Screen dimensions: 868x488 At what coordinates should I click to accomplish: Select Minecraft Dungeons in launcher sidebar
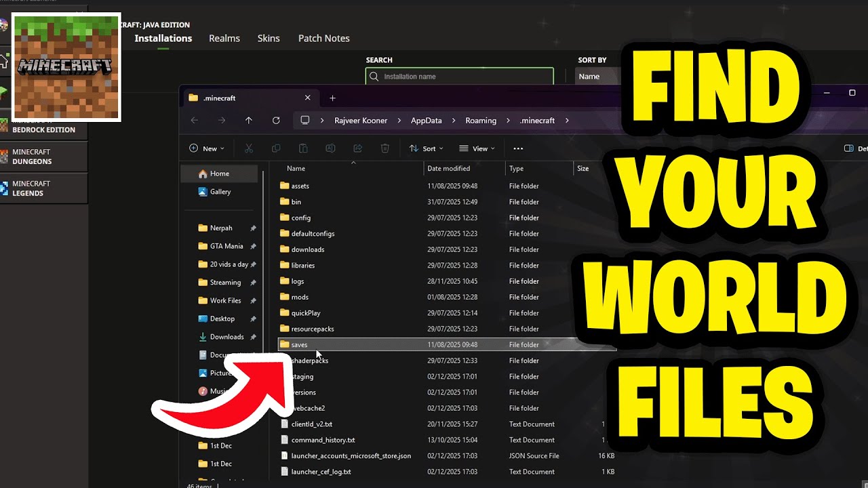[43, 157]
